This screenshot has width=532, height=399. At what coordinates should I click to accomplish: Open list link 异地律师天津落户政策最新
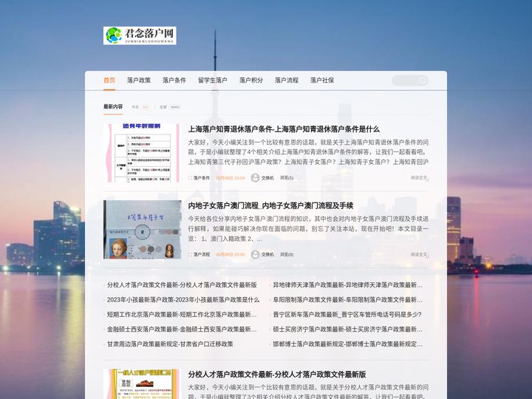(348, 285)
